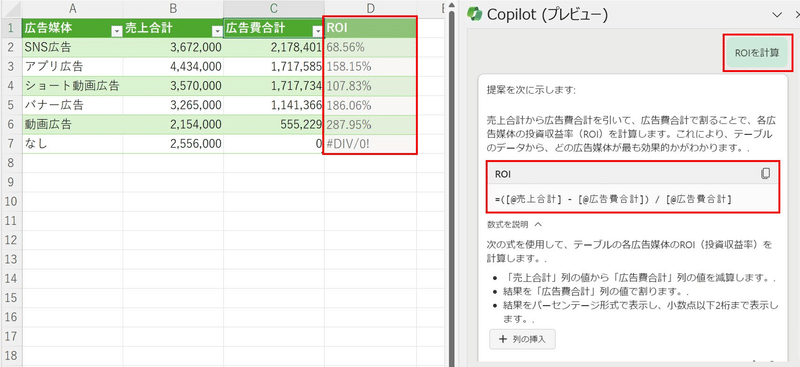
Task: Click the Copilot (プレビュー) pane title
Action: point(547,14)
